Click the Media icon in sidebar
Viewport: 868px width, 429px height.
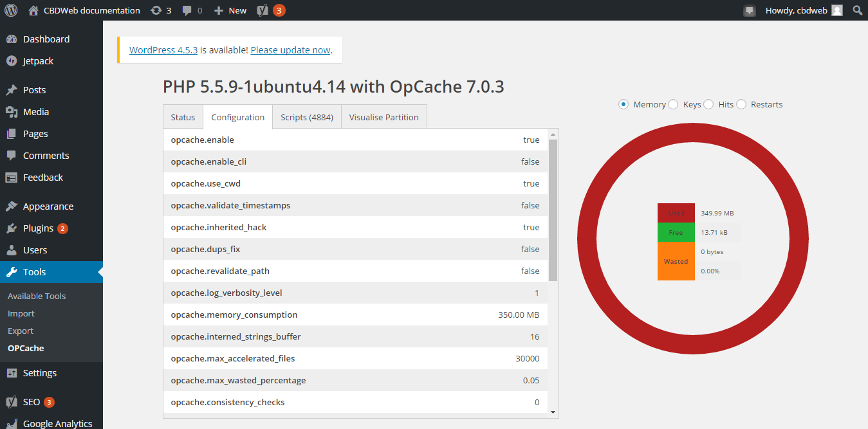(12, 112)
